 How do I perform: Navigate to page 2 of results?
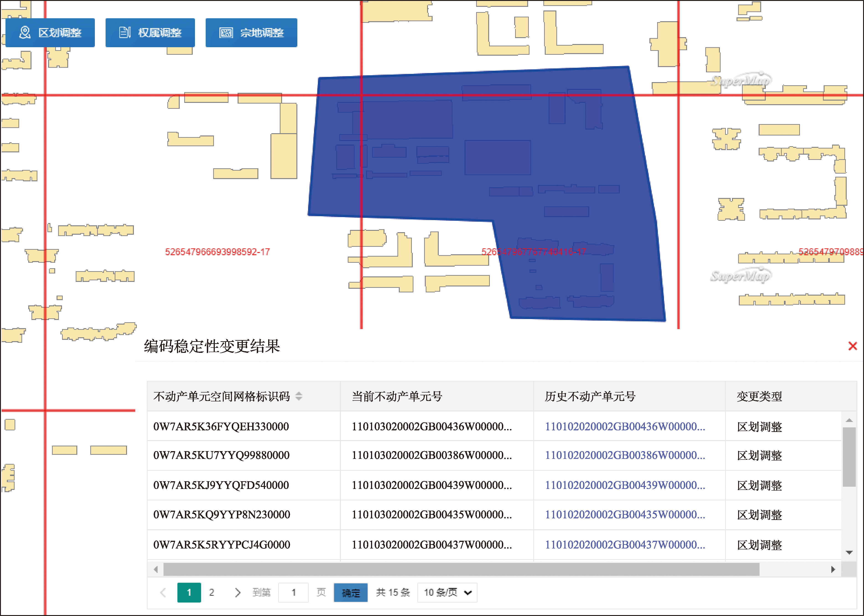(x=212, y=592)
